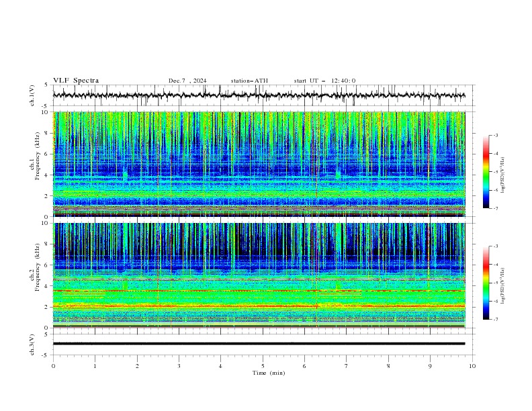
Task: Click the ch.3 flat waveform trace
Action: click(259, 344)
